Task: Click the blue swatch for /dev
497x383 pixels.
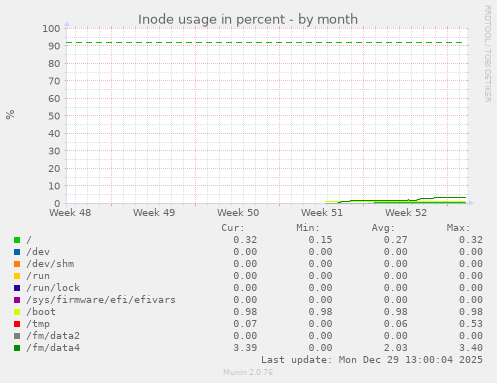Action: point(17,252)
